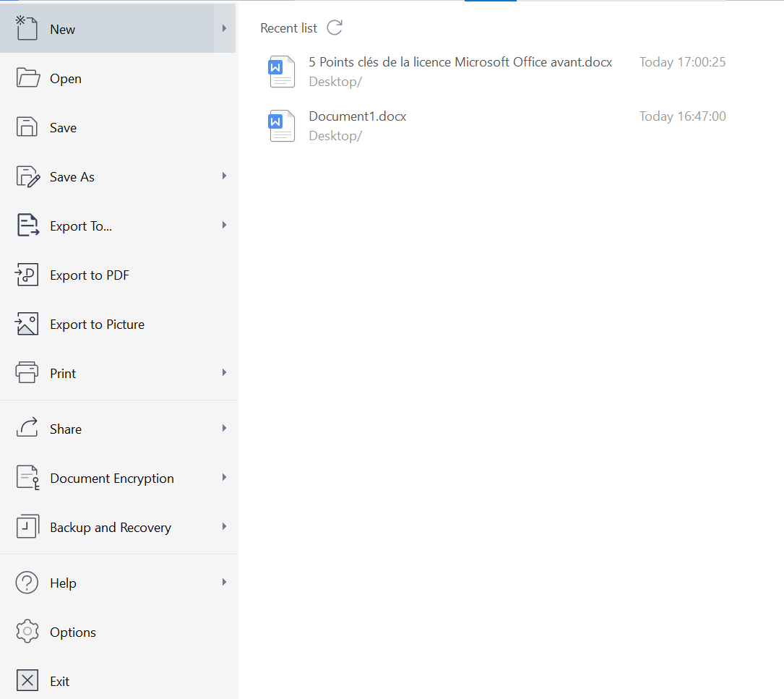Select the Document Encryption entry

point(118,478)
